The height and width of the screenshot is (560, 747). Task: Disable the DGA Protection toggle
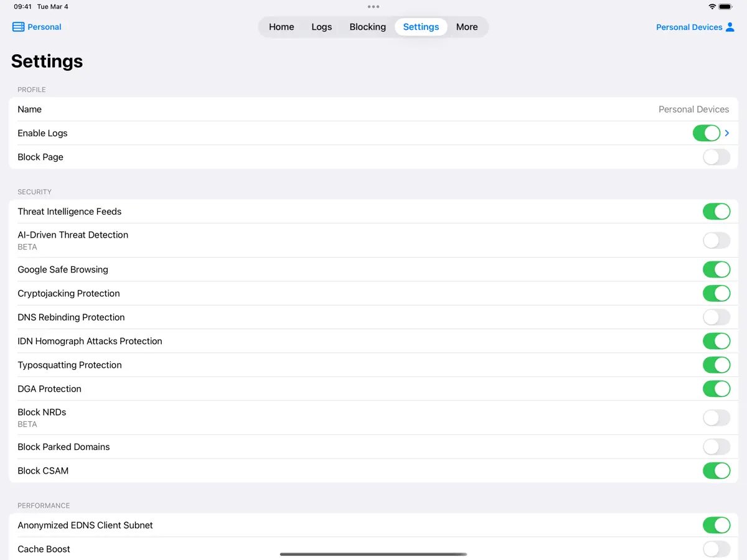[x=716, y=389]
